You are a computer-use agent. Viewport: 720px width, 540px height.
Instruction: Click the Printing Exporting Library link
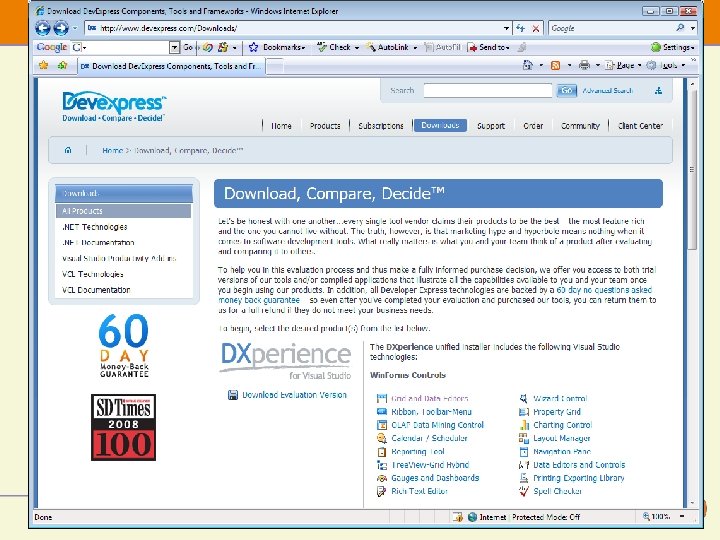pos(579,478)
